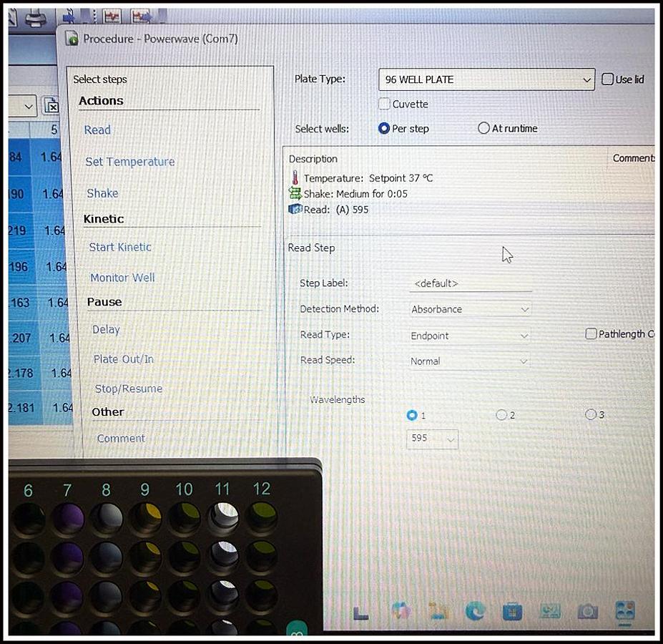Click the Set Temperature step

tap(129, 162)
